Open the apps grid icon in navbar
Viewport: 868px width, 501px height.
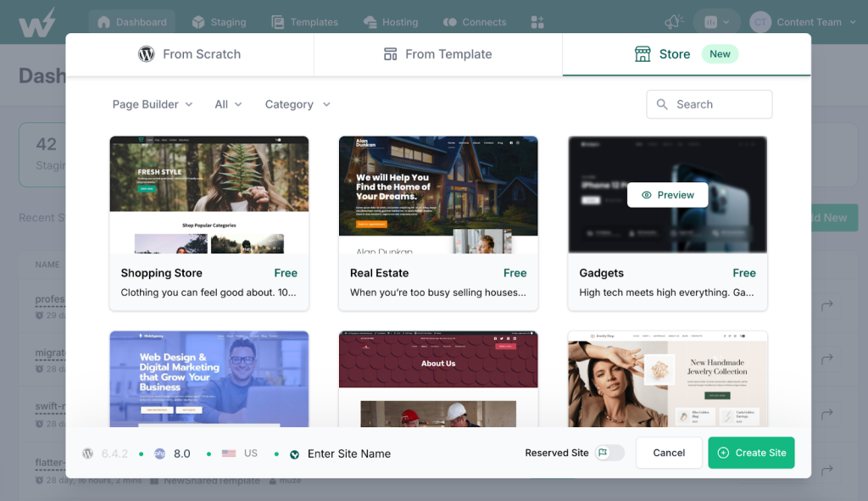[537, 22]
